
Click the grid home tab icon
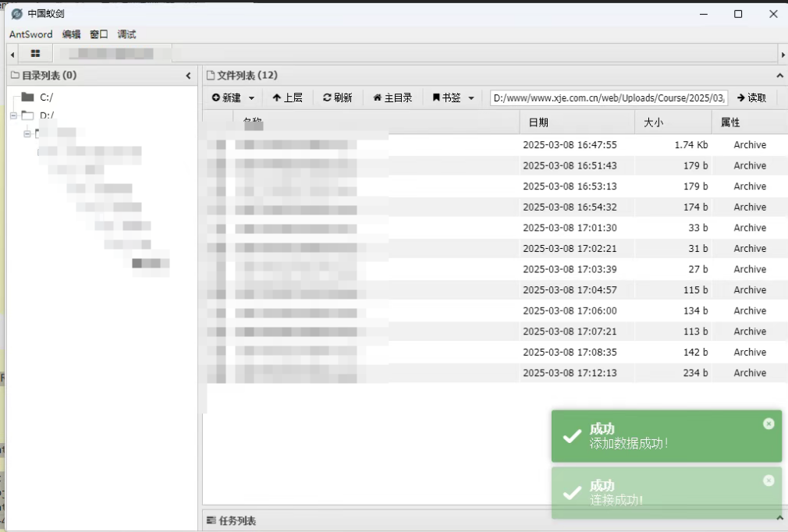click(35, 54)
